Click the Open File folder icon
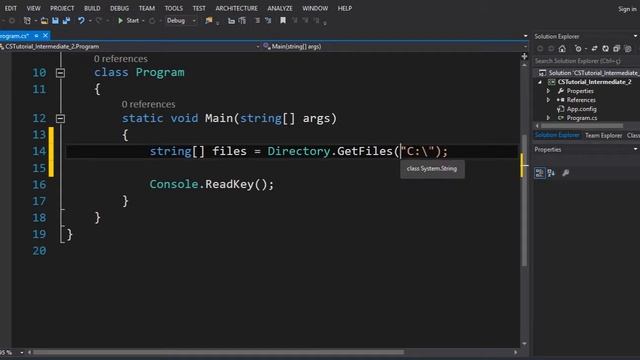This screenshot has height=360, width=640. pos(44,20)
